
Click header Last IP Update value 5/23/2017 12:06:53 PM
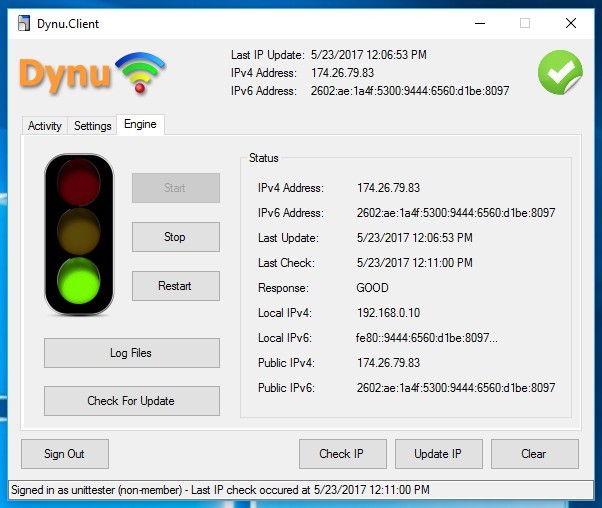tap(369, 55)
